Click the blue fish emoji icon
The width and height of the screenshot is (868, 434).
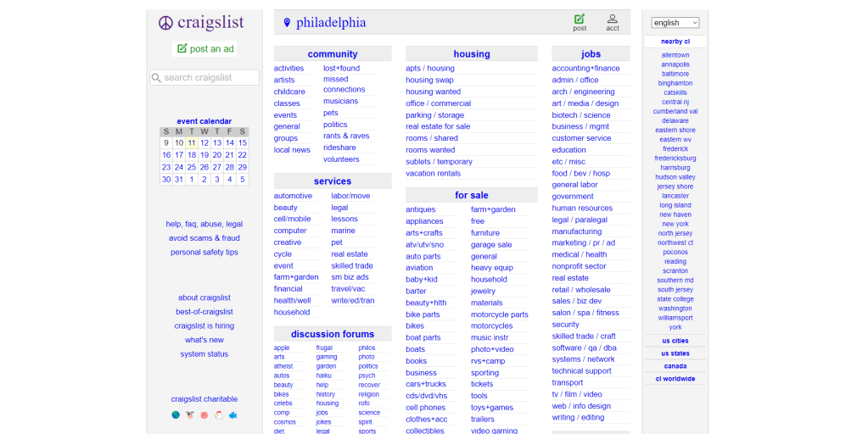pyautogui.click(x=232, y=415)
